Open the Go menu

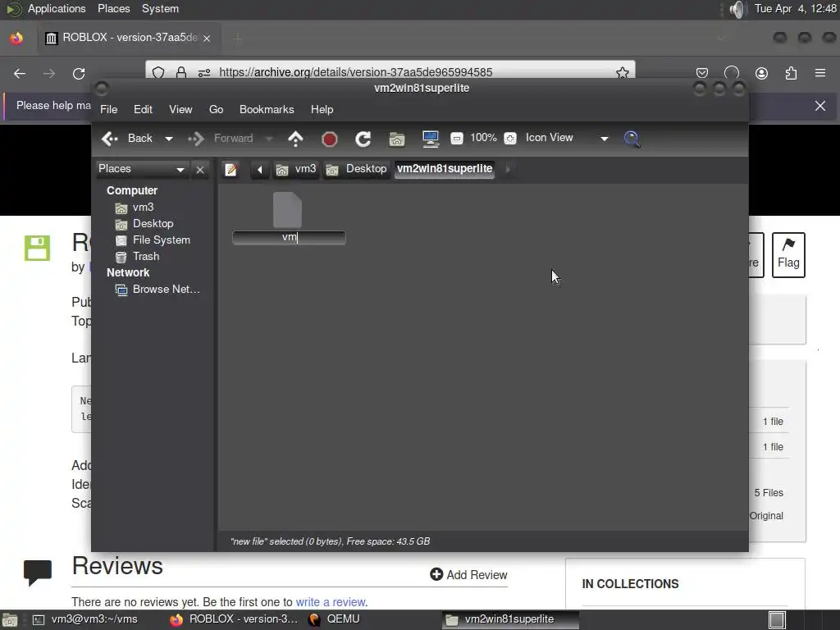(x=216, y=110)
